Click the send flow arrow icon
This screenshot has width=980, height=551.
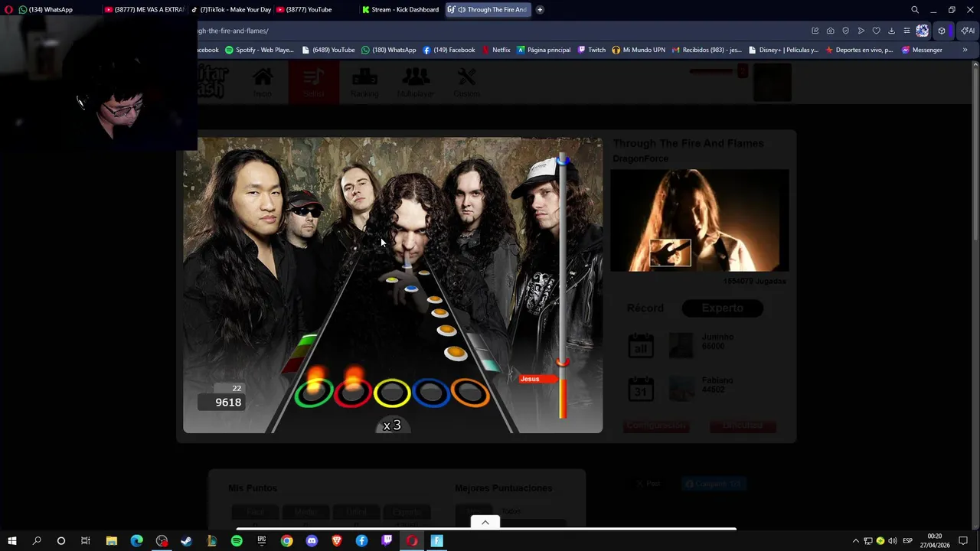861,31
